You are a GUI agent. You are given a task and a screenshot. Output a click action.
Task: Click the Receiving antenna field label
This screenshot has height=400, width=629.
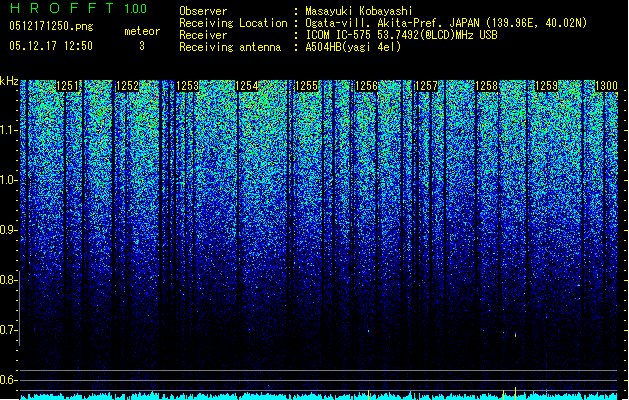tap(230, 47)
